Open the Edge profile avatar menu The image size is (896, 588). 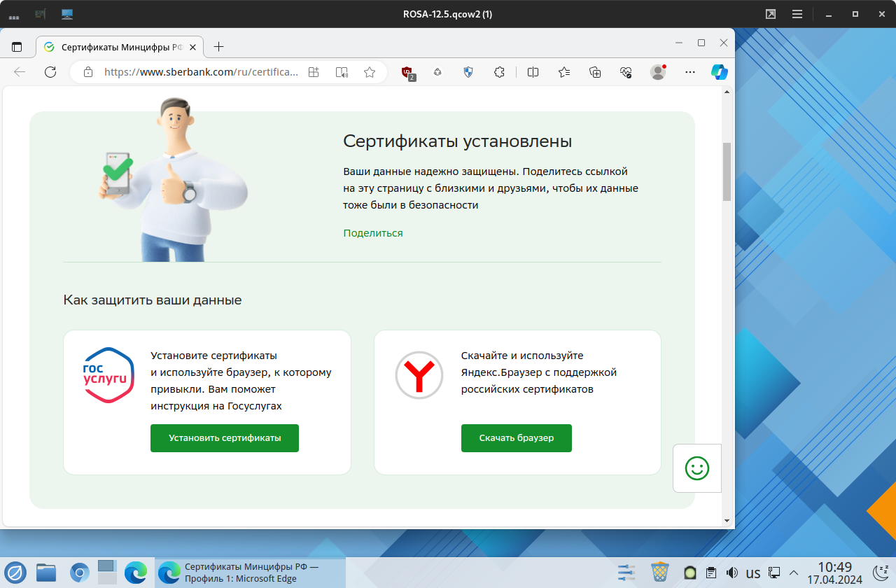click(658, 71)
